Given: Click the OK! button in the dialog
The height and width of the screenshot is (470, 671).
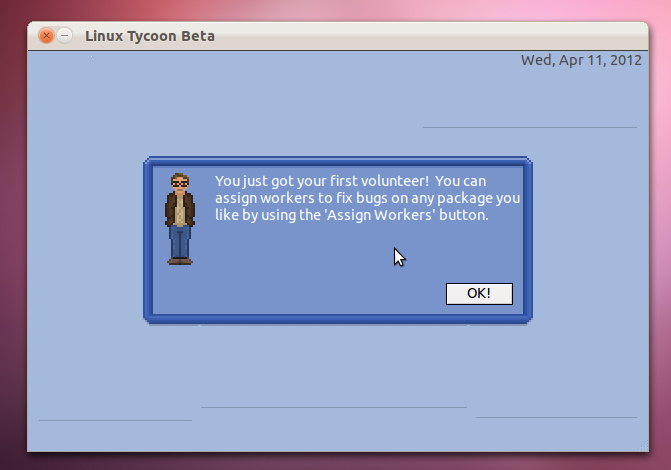Looking at the screenshot, I should point(479,294).
